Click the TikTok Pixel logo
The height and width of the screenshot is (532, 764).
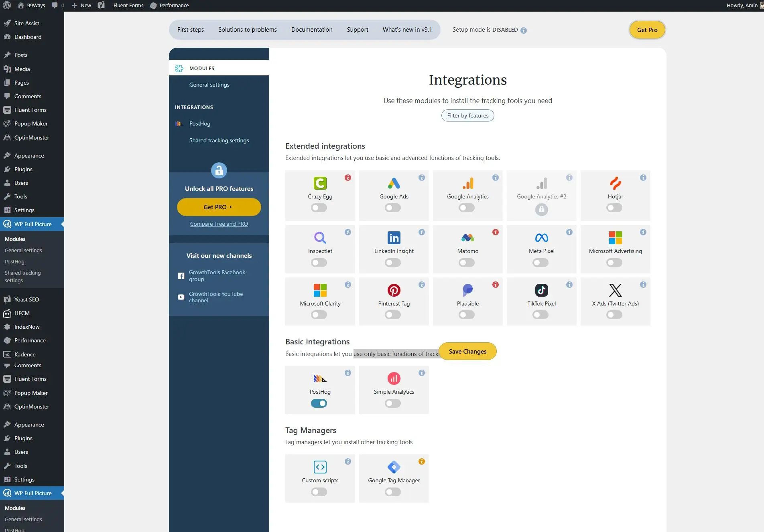click(541, 290)
